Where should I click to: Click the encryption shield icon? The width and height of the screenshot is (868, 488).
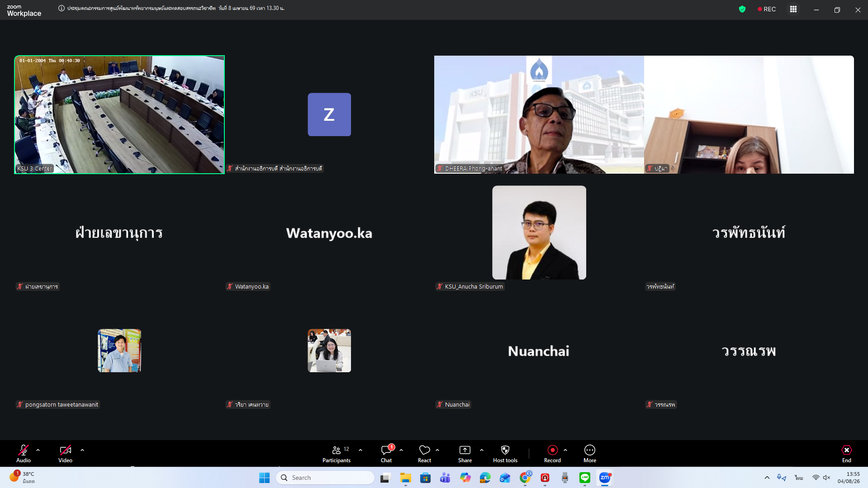tap(742, 9)
